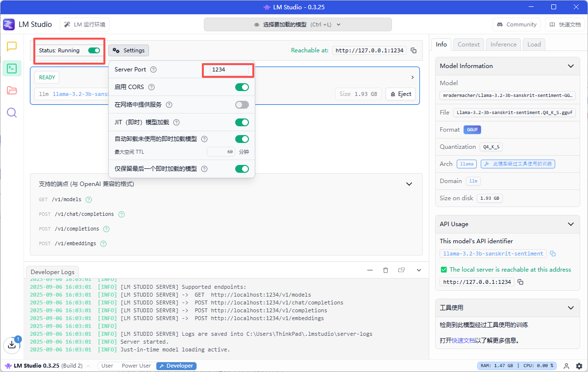Screen dimensions: 588x372
Task: Show help for /v1/embeddings endpoint
Action: [103, 243]
